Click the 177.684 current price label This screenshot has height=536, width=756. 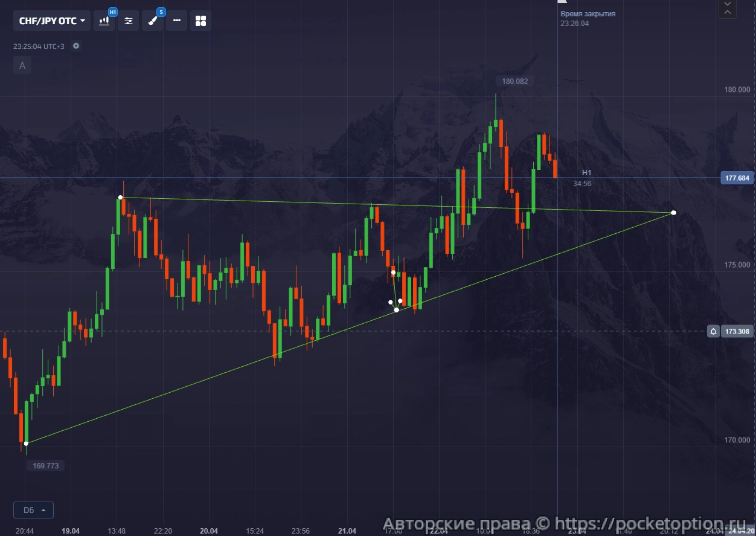click(x=737, y=178)
